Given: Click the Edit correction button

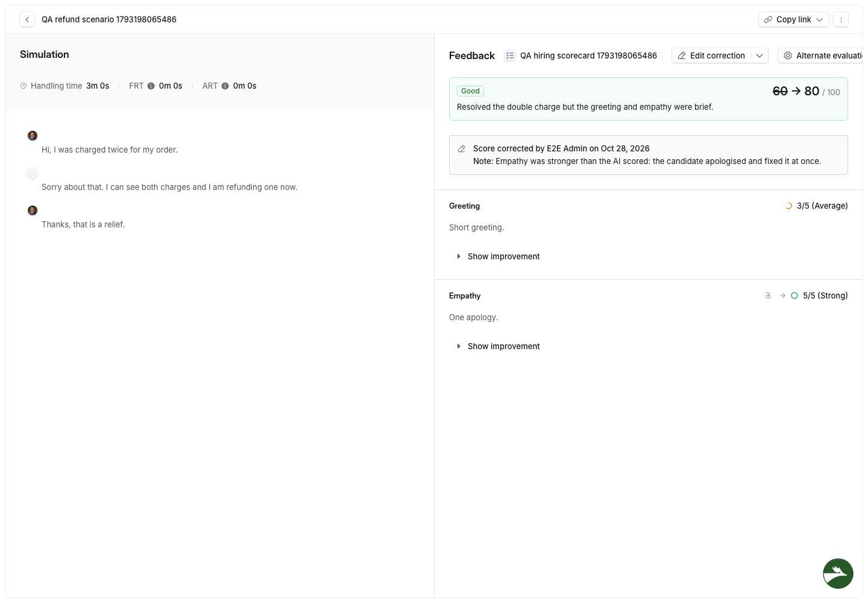Looking at the screenshot, I should point(712,55).
